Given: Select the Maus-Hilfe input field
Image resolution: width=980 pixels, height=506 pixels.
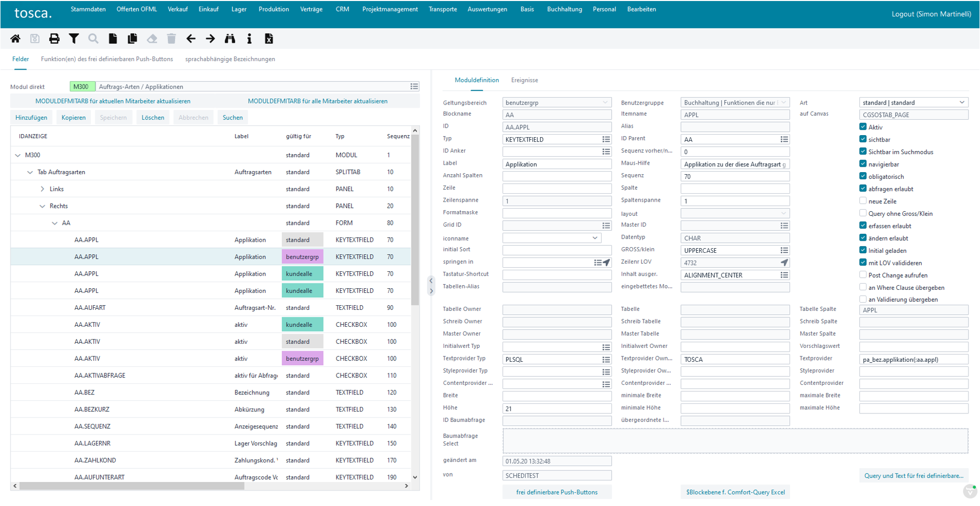Looking at the screenshot, I should point(735,164).
